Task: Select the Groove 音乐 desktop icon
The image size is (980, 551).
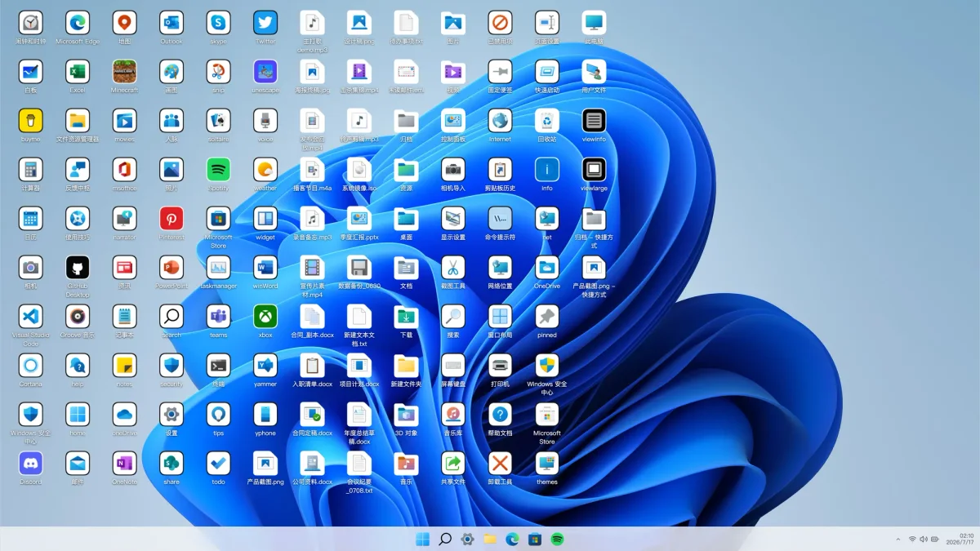Action: pyautogui.click(x=78, y=317)
